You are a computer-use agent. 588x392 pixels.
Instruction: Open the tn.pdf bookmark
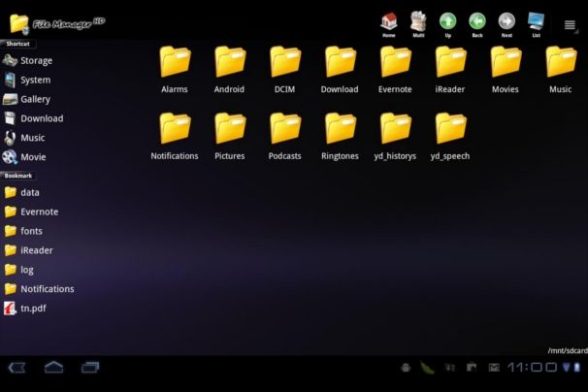(x=25, y=309)
